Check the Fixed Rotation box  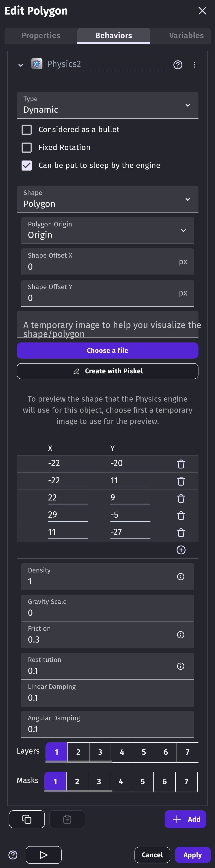point(27,148)
